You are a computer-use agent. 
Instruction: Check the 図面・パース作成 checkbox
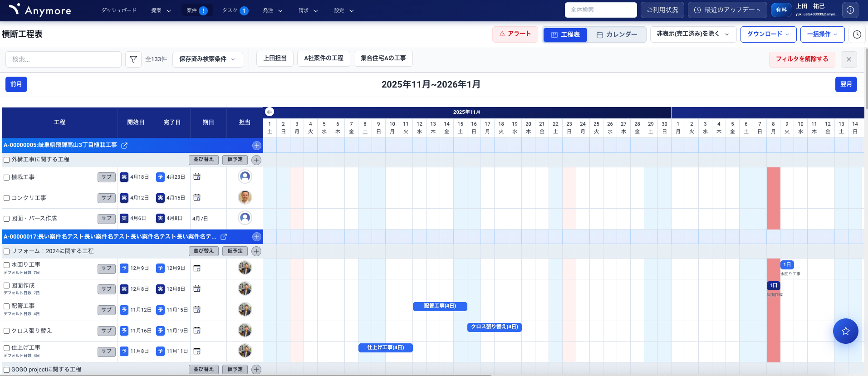click(7, 219)
